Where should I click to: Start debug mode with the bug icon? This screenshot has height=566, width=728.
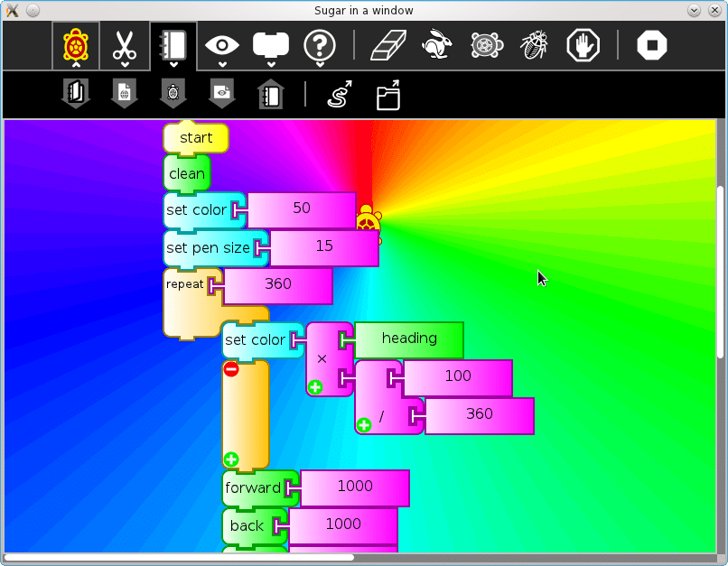point(535,45)
